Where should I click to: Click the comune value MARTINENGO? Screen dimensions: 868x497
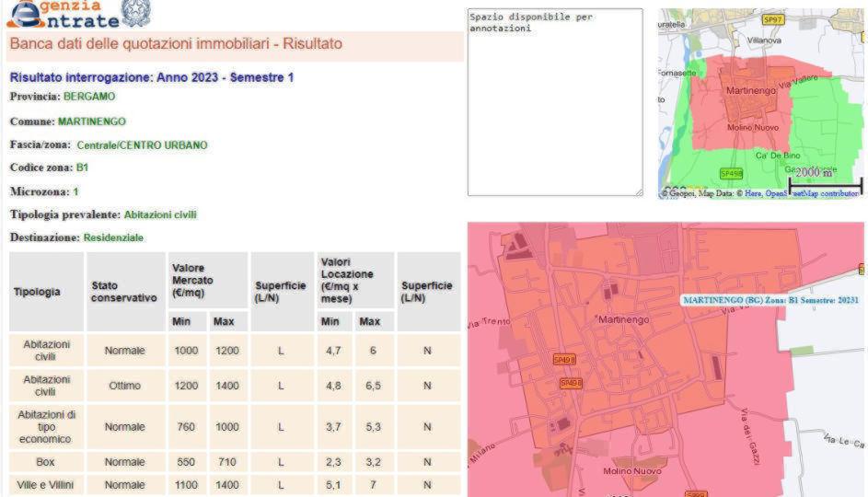92,121
